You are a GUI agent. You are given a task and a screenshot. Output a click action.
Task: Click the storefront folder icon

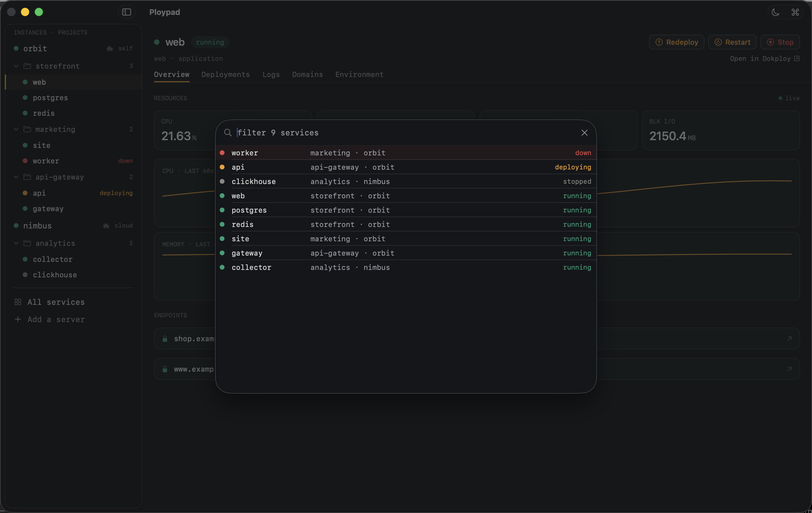27,66
